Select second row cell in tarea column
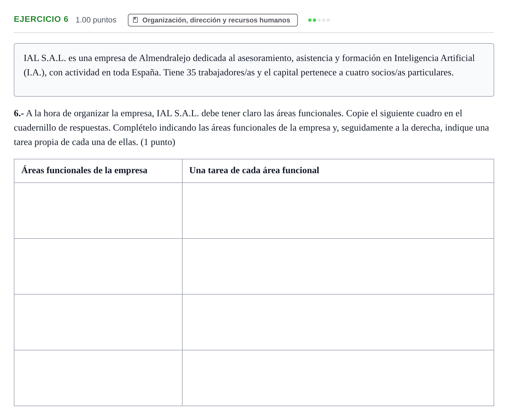The width and height of the screenshot is (508, 420). (x=338, y=266)
